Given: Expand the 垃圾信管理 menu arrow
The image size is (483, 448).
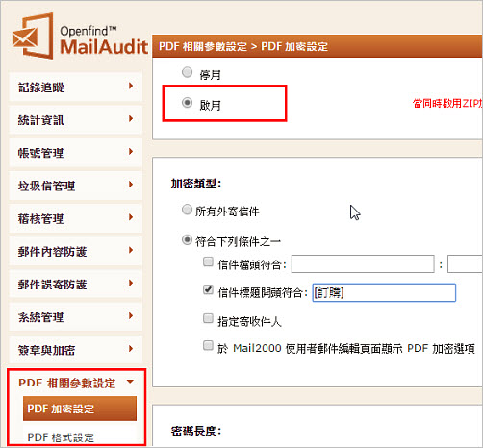Looking at the screenshot, I should coord(131,185).
